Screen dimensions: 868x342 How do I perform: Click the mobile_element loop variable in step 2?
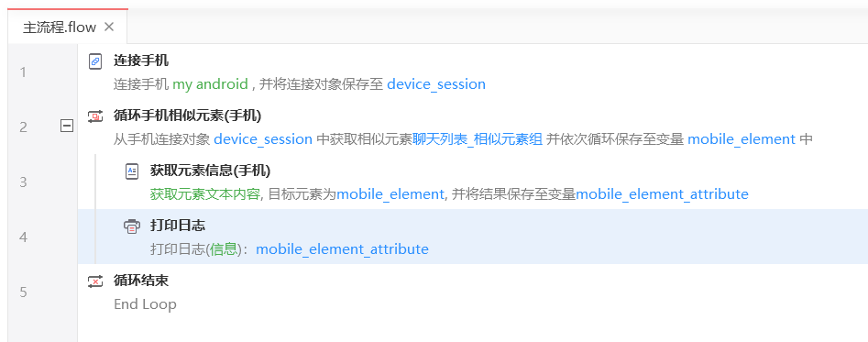(x=742, y=138)
